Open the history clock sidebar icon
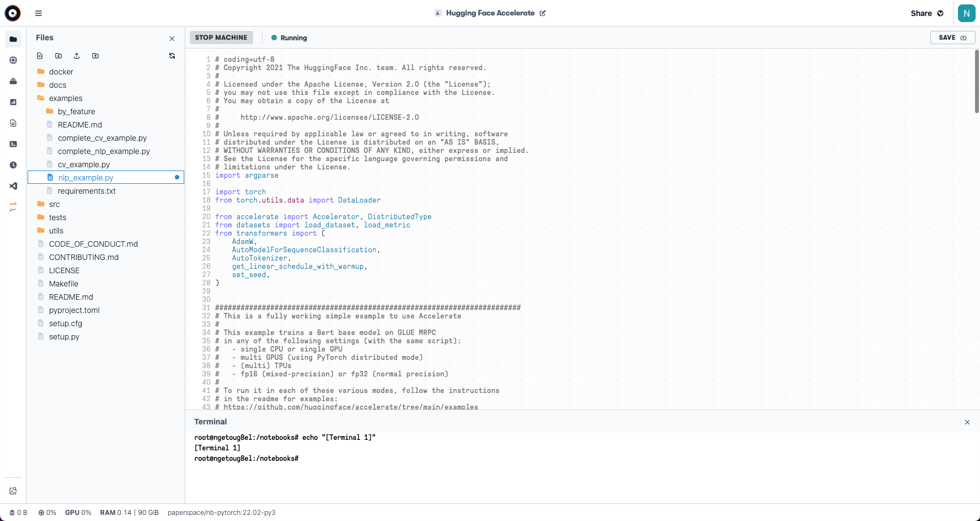980x521 pixels. click(x=13, y=165)
